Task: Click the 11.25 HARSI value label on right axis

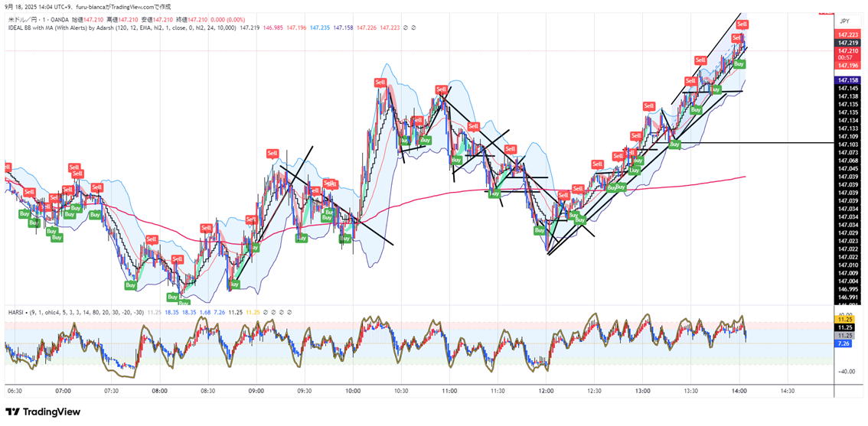Action: pos(845,327)
